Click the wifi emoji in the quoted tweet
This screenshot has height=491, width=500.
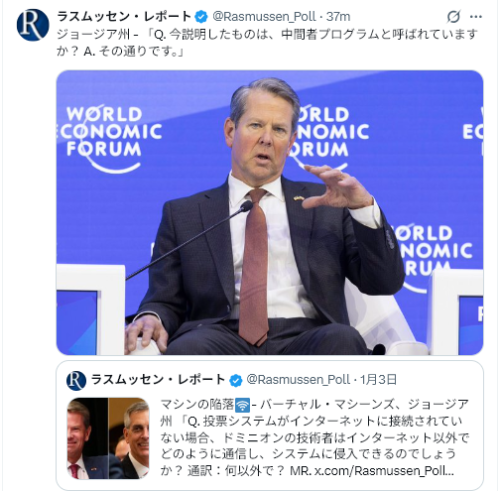click(242, 405)
